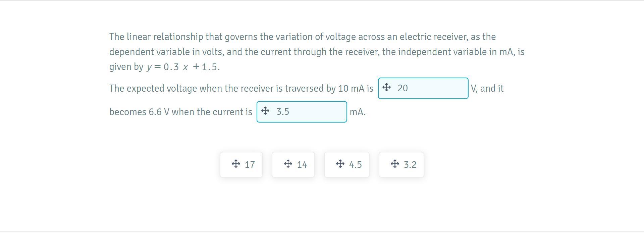Image resolution: width=644 pixels, height=233 pixels.
Task: Click the placed value 3.5 in the current blank
Action: [282, 112]
